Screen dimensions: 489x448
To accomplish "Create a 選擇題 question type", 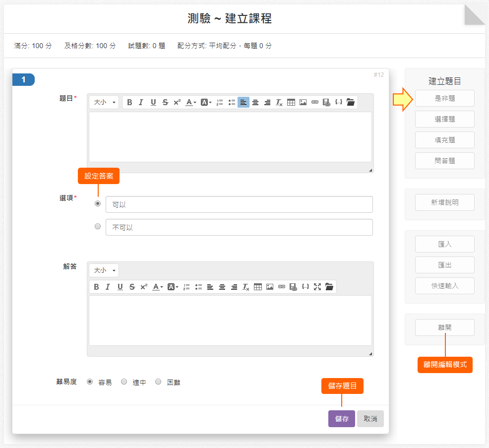I will coord(444,119).
